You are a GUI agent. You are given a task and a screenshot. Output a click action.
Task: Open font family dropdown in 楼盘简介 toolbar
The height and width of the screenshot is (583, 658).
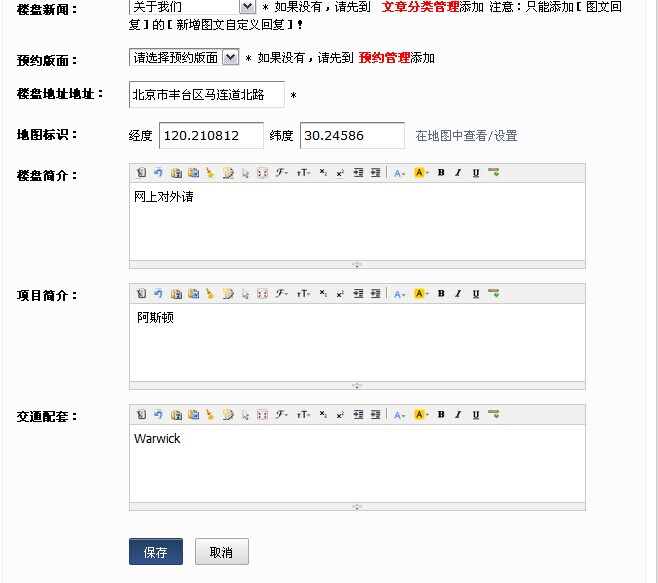[282, 173]
